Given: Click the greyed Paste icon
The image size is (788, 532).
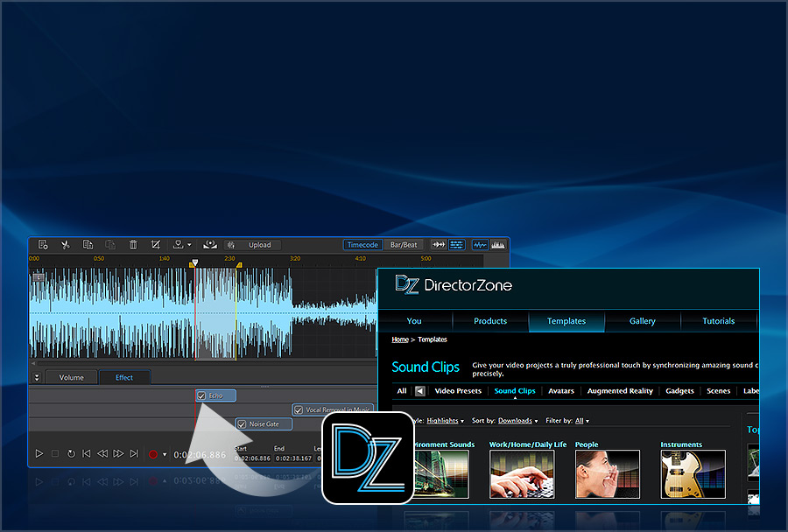Looking at the screenshot, I should pos(110,245).
